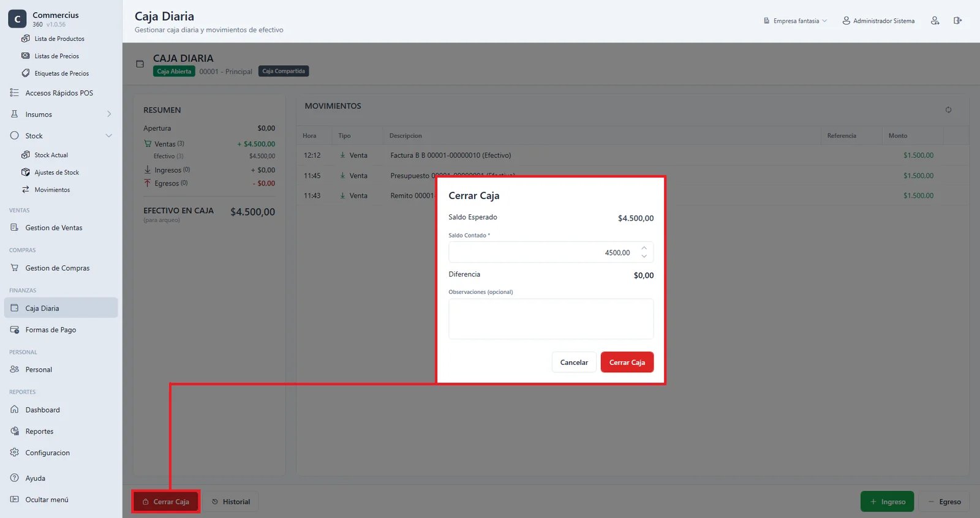Decrease Saldo Contado with down stepper
The image size is (980, 518).
point(644,257)
